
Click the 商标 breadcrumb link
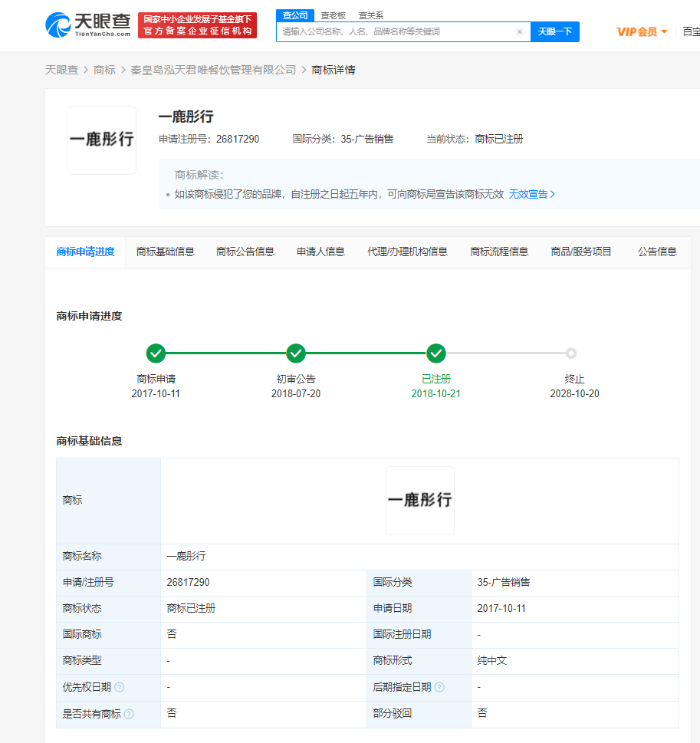(x=105, y=69)
